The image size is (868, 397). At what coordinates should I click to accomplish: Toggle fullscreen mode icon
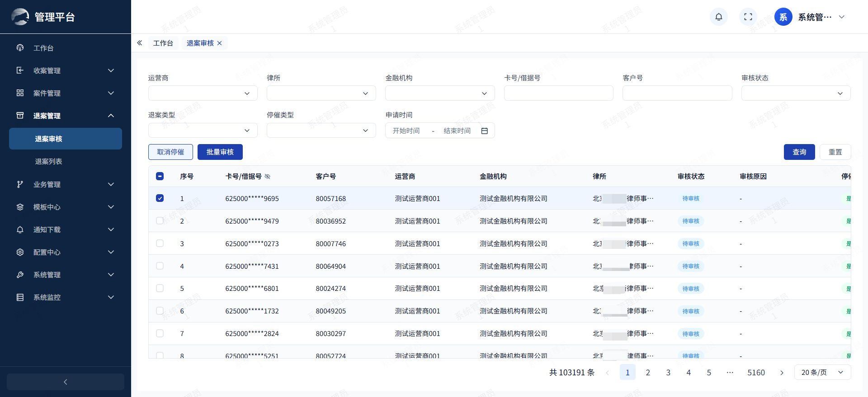pos(748,17)
